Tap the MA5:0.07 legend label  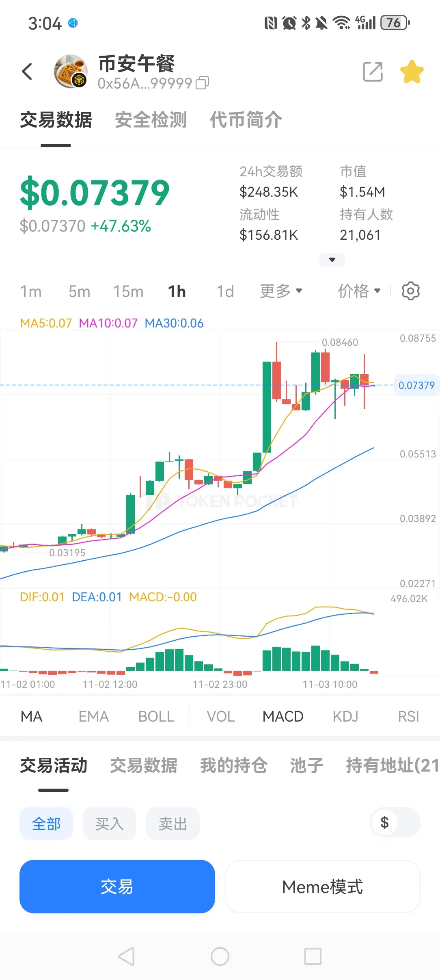click(x=46, y=323)
